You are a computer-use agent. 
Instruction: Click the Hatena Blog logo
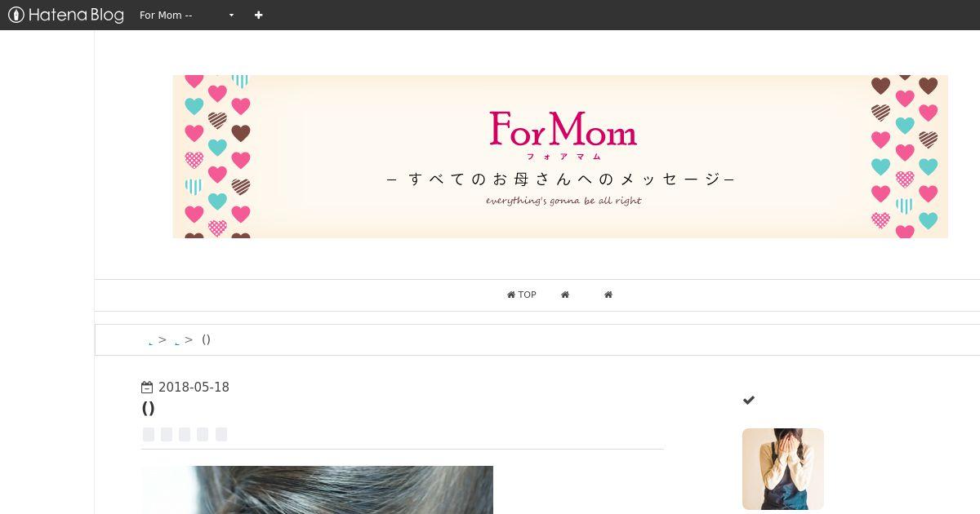pos(65,15)
